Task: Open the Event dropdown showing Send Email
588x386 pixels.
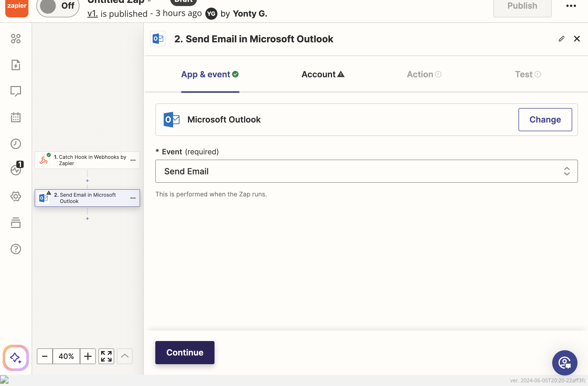Action: point(366,171)
